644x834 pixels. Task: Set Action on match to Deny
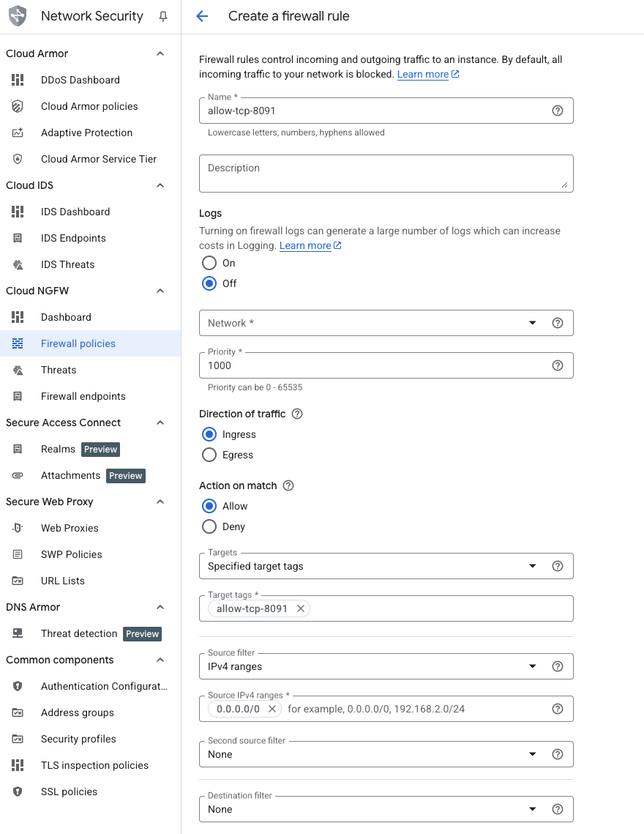coord(209,526)
